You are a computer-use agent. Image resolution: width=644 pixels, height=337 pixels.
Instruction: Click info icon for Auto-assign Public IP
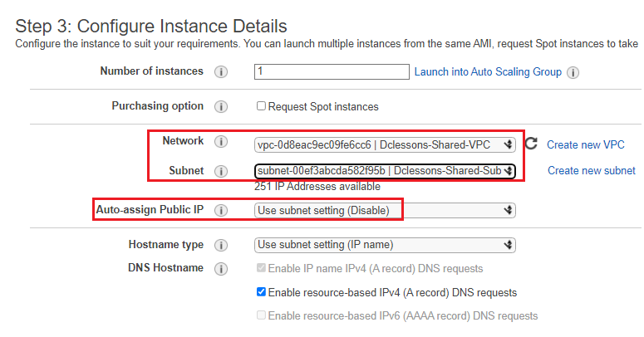pyautogui.click(x=221, y=211)
